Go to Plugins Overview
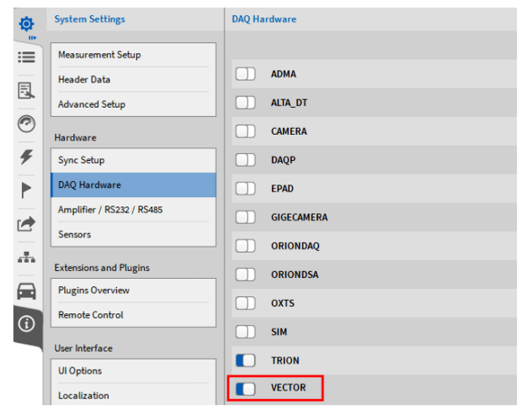 133,291
